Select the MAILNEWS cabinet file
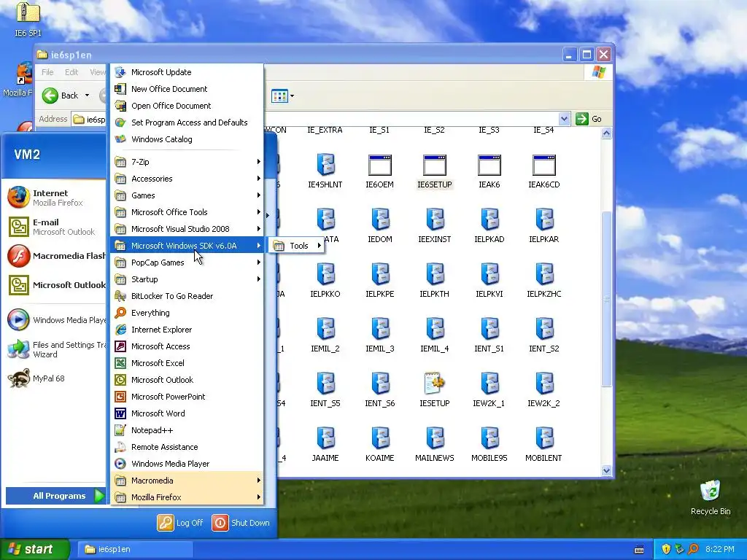Viewport: 747px width, 560px height. [435, 445]
